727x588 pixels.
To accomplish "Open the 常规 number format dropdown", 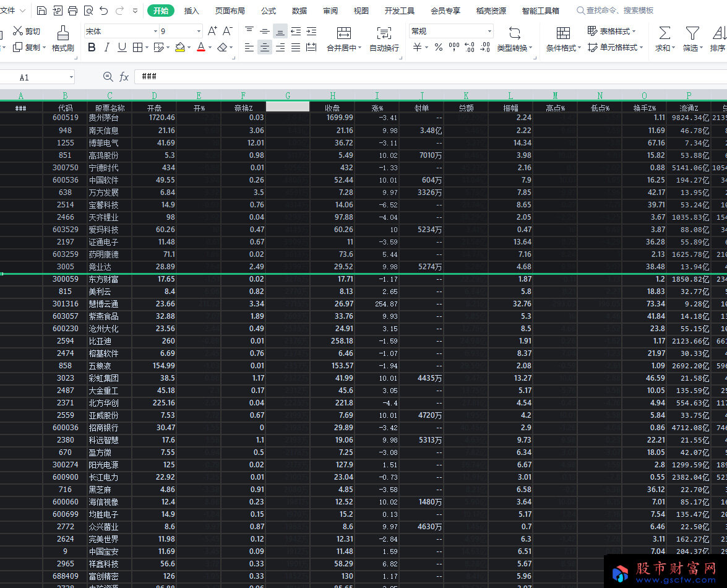I will pyautogui.click(x=489, y=31).
